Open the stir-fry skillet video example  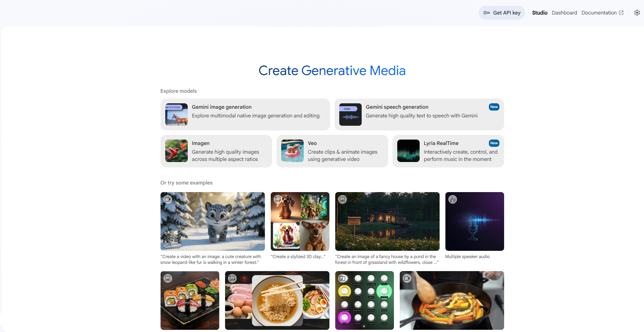click(452, 300)
